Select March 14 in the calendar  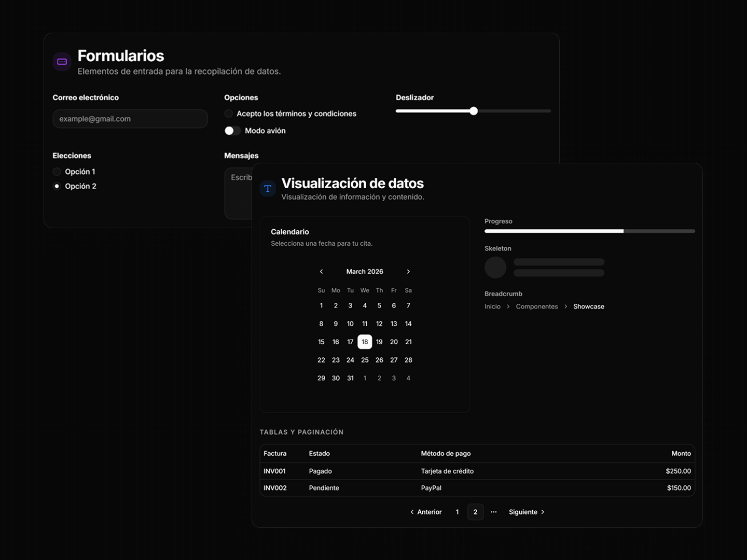pyautogui.click(x=408, y=324)
